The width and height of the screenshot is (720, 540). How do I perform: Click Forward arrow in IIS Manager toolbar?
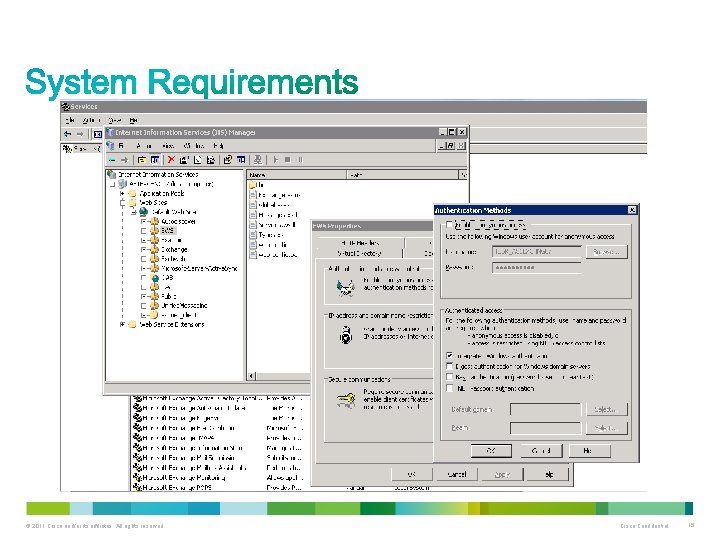point(124,160)
